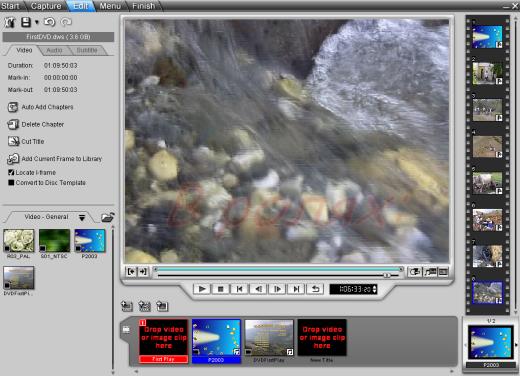Image resolution: width=520 pixels, height=376 pixels.
Task: Open the Audio properties tab
Action: pos(54,50)
